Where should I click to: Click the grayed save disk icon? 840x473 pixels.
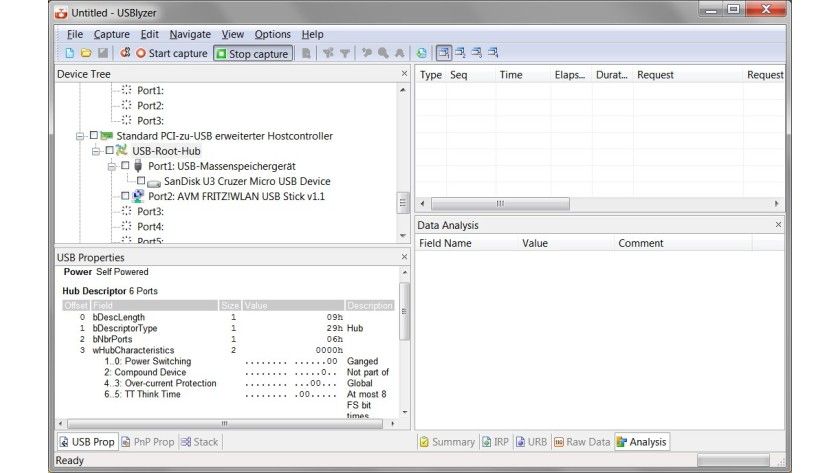pos(103,53)
